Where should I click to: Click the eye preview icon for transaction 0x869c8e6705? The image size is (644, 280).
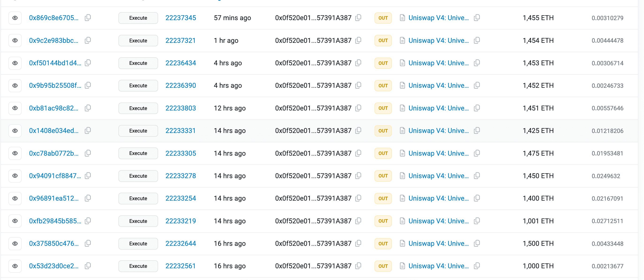click(15, 18)
